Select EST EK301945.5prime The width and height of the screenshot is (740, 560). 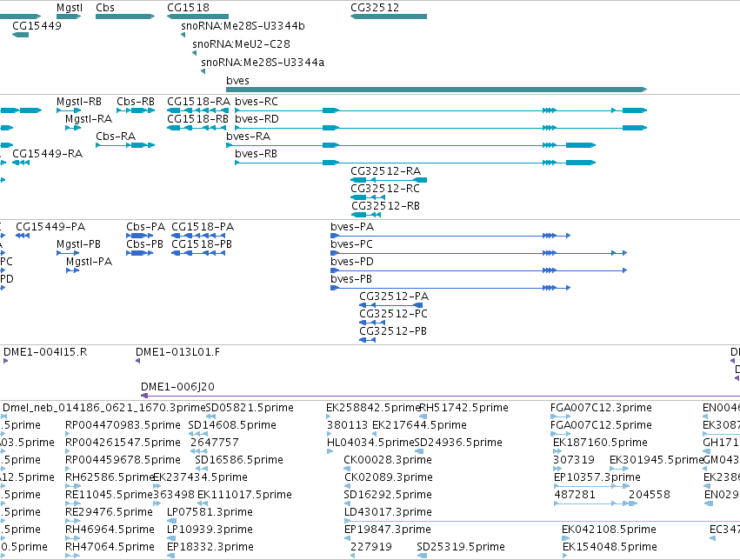[x=619, y=469]
